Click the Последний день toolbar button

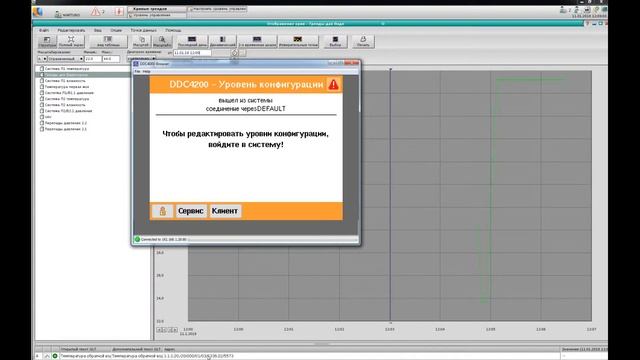coord(192,41)
